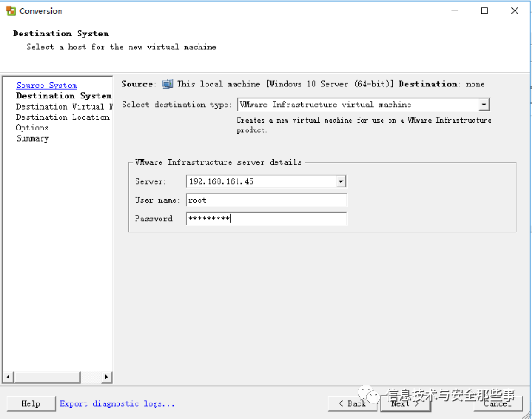This screenshot has width=532, height=419.
Task: Click the sidebar scroll right arrow
Action: coord(106,377)
